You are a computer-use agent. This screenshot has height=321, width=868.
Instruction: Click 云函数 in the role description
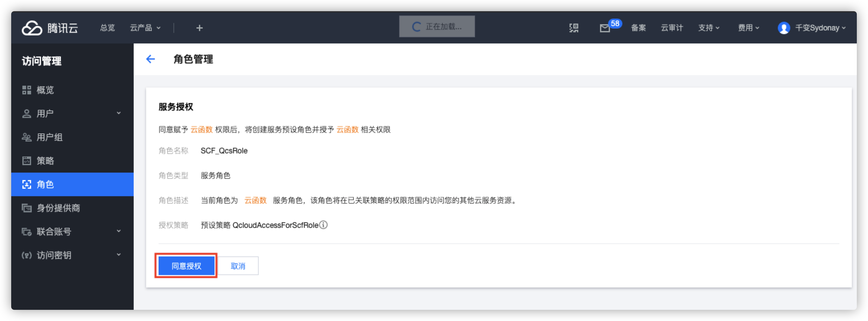point(256,200)
